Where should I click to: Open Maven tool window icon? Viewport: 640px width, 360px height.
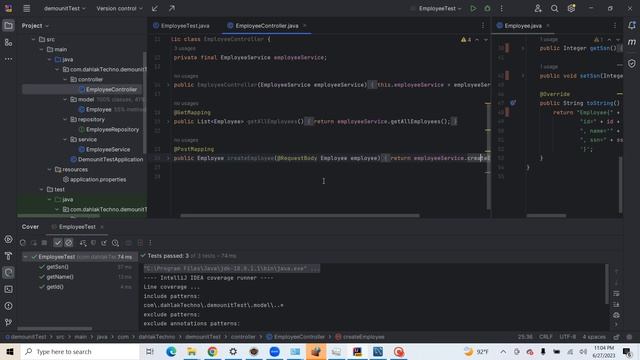click(632, 42)
